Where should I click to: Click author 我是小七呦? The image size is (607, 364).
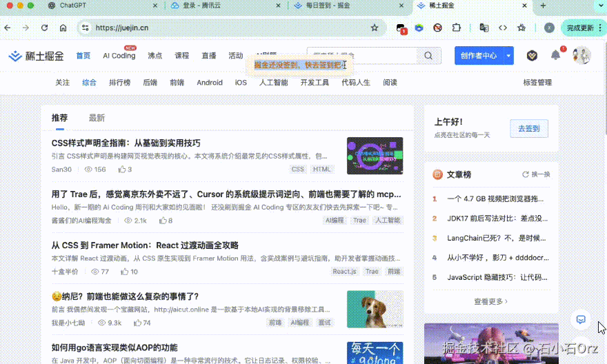tap(68, 323)
